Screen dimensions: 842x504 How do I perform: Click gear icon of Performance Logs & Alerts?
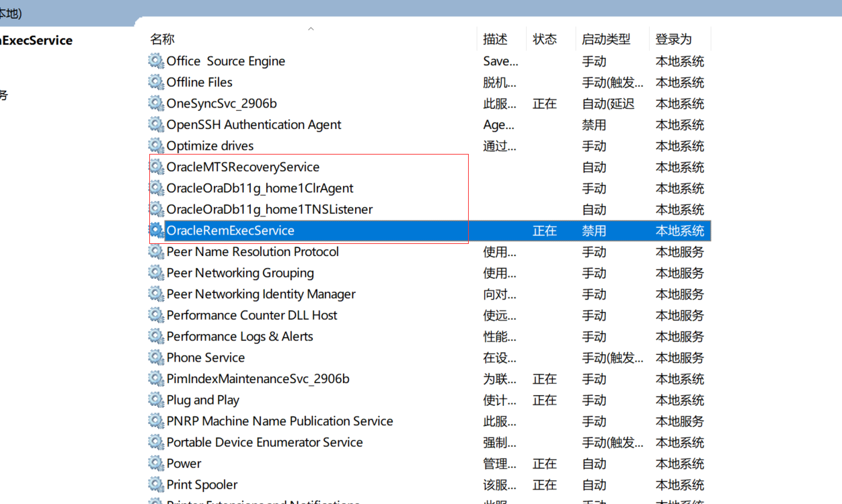156,337
